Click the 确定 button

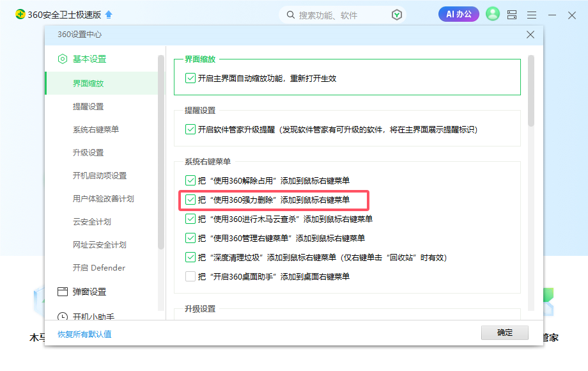tap(505, 333)
